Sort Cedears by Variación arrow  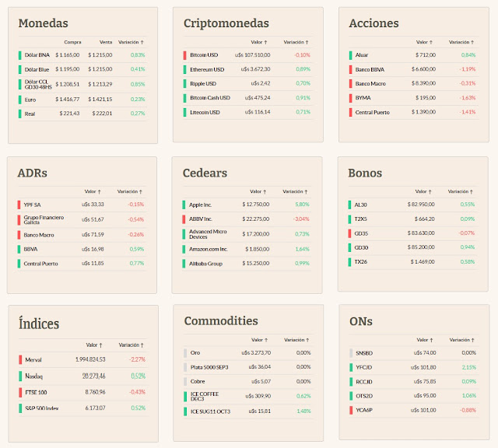click(x=306, y=192)
